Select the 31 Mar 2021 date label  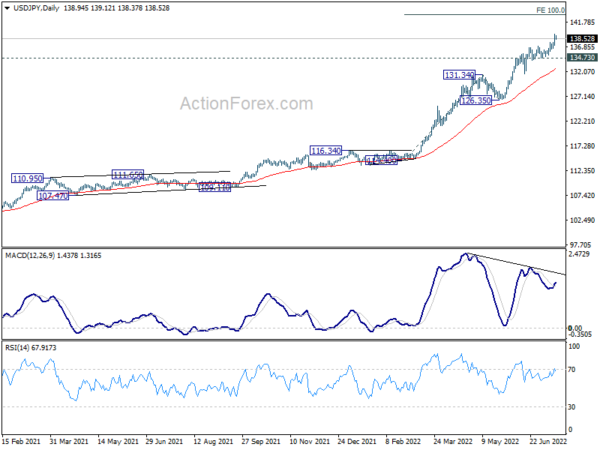69,441
